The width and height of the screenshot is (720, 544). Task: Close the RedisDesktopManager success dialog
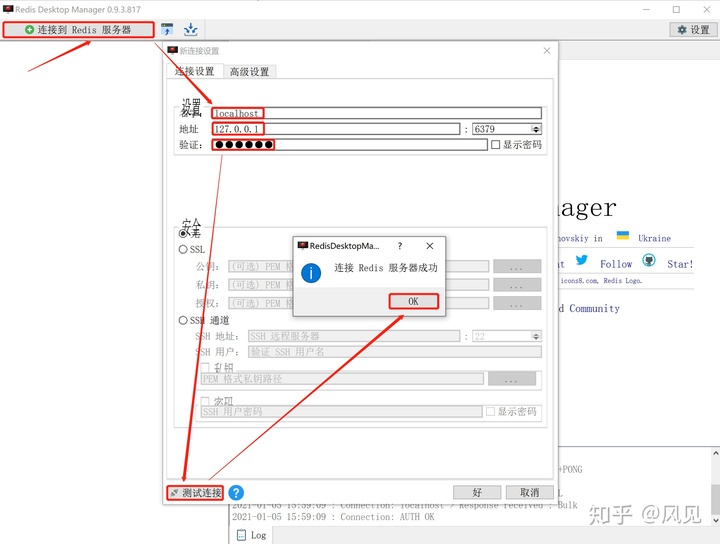(x=430, y=246)
